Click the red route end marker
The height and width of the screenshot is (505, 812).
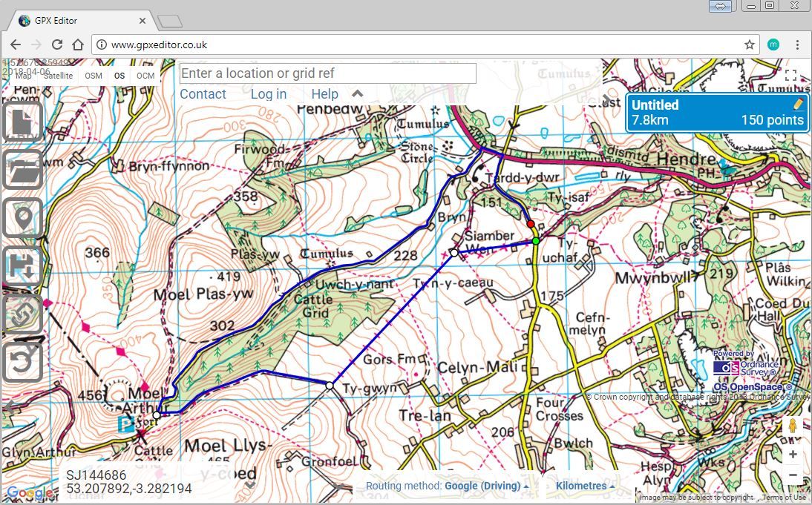pyautogui.click(x=531, y=224)
